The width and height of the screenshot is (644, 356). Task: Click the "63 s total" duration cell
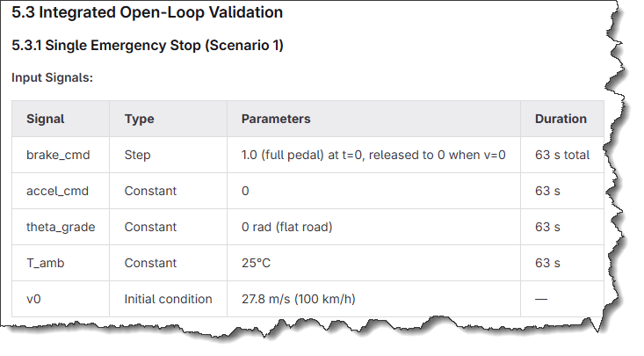coord(561,155)
